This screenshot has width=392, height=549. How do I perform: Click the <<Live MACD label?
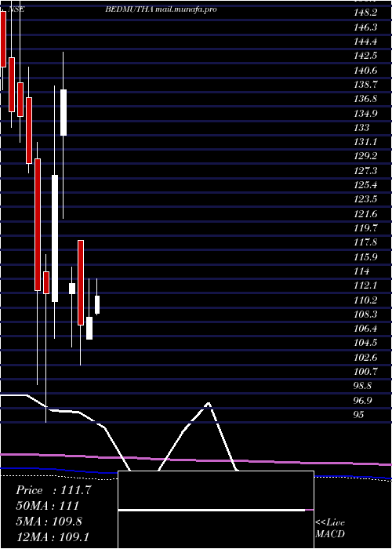point(330,529)
